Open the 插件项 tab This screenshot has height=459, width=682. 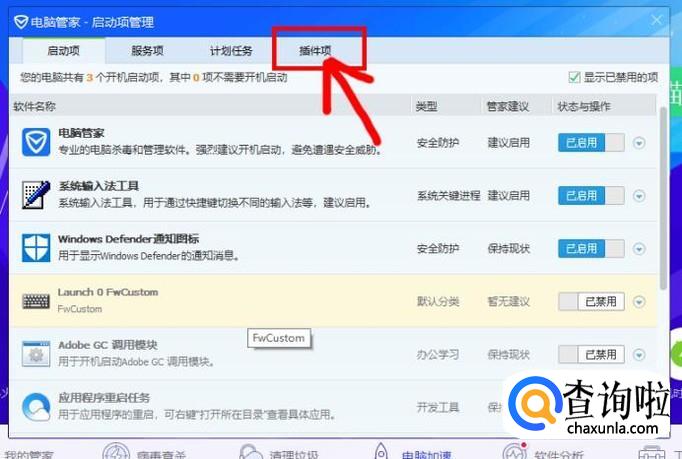pos(315,51)
